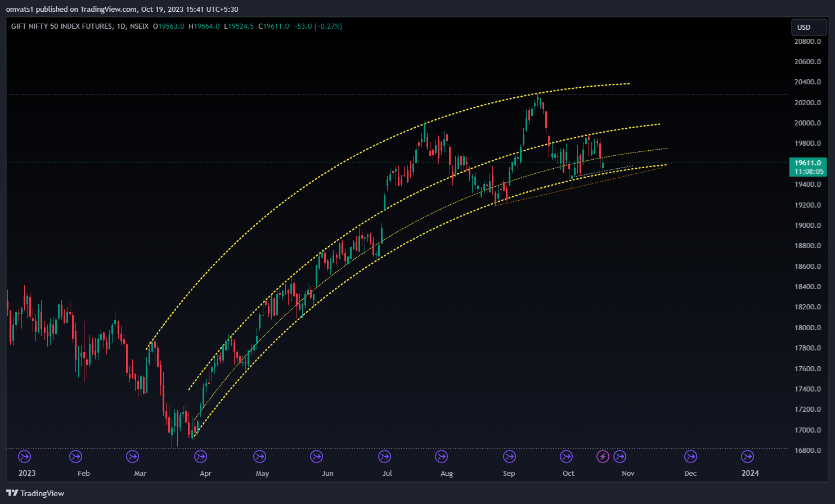Image resolution: width=835 pixels, height=504 pixels.
Task: Click the 20400.0 price scale label
Action: tap(807, 82)
